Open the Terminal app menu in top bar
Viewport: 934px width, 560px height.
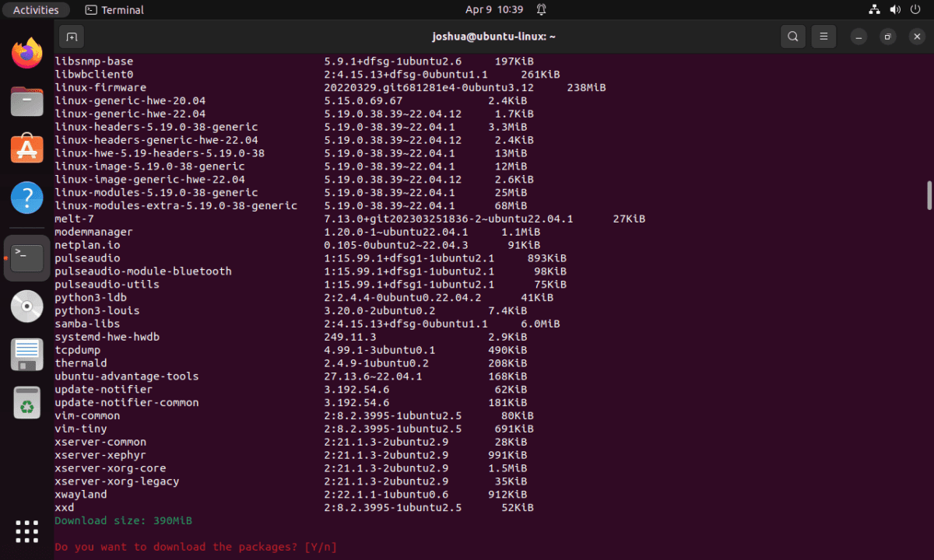pyautogui.click(x=114, y=10)
